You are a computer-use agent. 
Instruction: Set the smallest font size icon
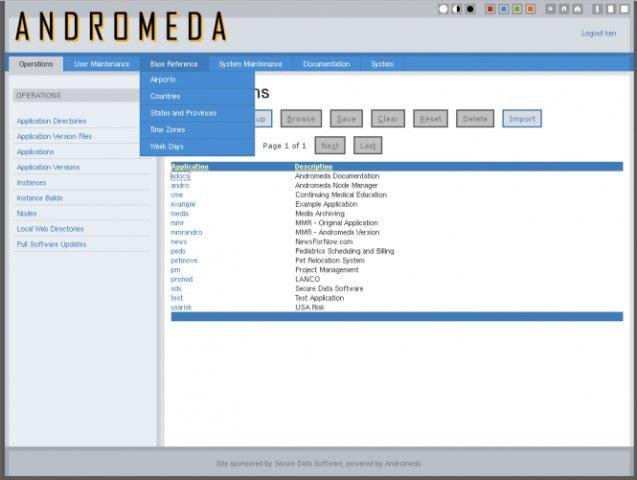pos(550,9)
